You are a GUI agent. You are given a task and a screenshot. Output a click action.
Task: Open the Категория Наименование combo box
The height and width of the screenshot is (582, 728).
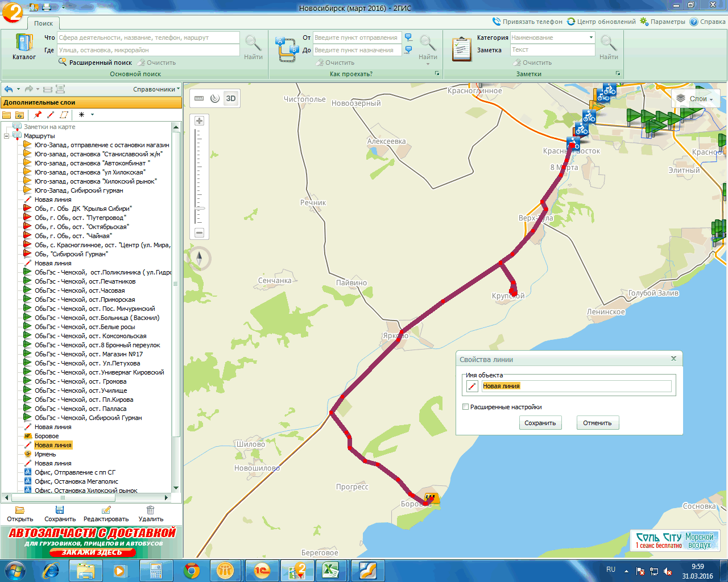coord(552,38)
